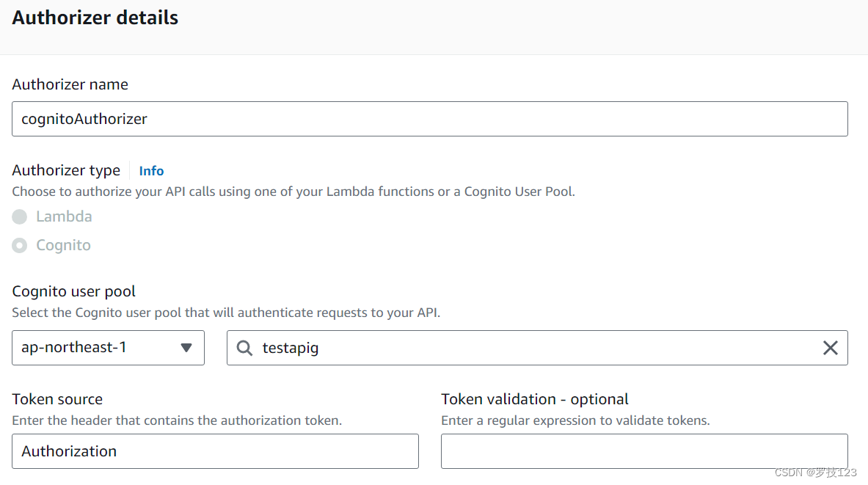Select the Cognito authorizer type radio button
The width and height of the screenshot is (868, 485).
pyautogui.click(x=20, y=246)
